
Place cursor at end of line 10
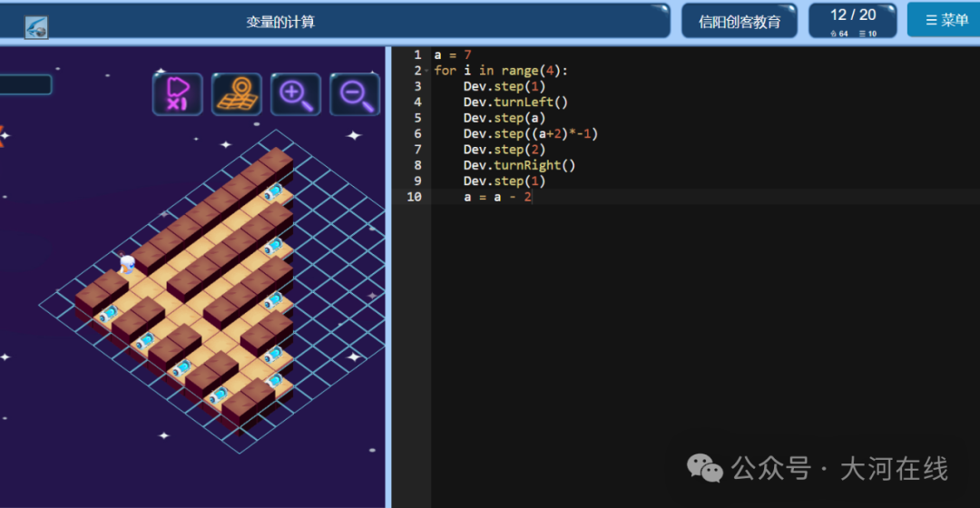tap(533, 197)
